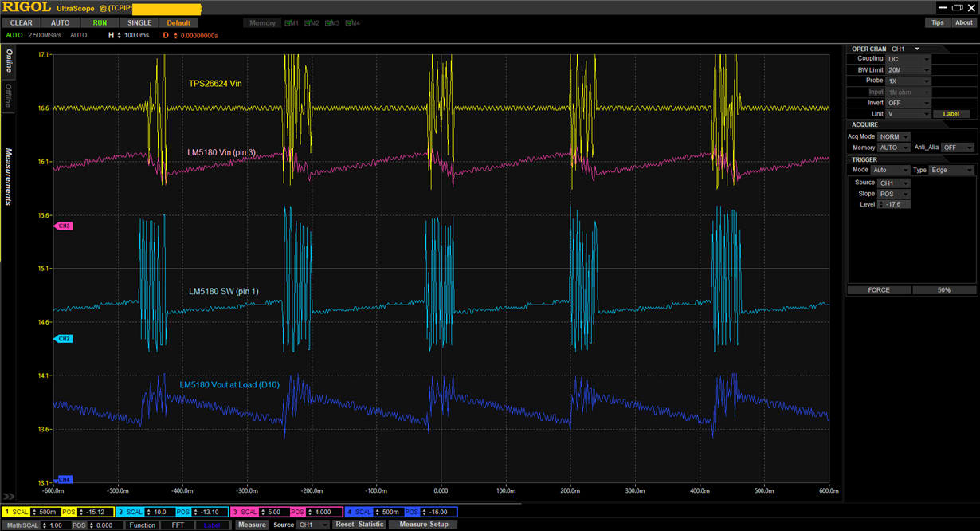Toggle the M3 memory checkbox
Image resolution: width=980 pixels, height=531 pixels.
coord(332,23)
